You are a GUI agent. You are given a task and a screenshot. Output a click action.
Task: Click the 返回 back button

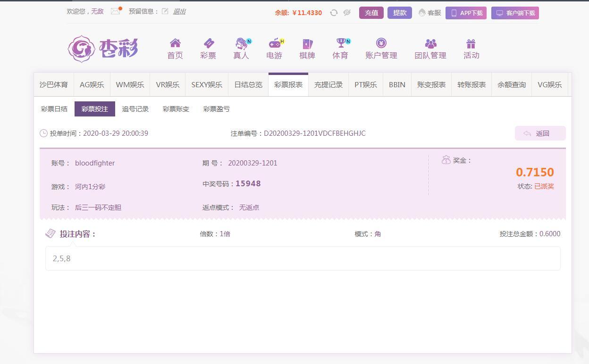(x=540, y=133)
